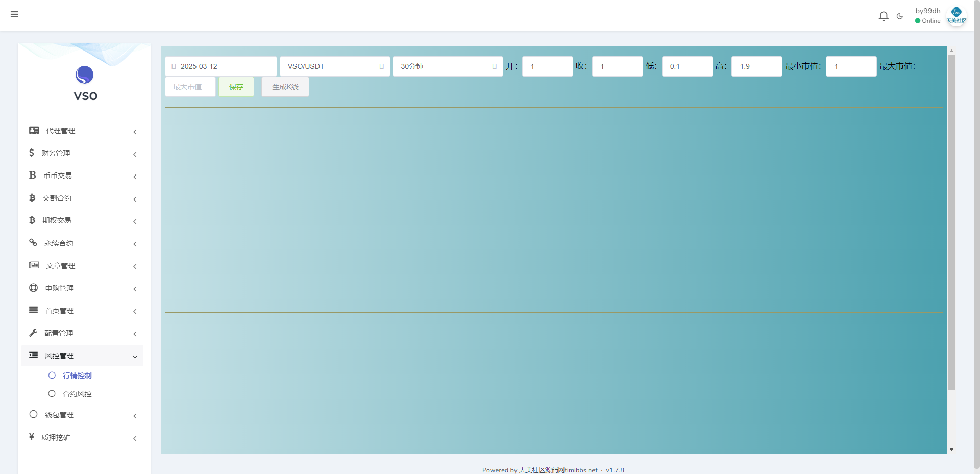Expand the 期权交易 chevron

135,221
